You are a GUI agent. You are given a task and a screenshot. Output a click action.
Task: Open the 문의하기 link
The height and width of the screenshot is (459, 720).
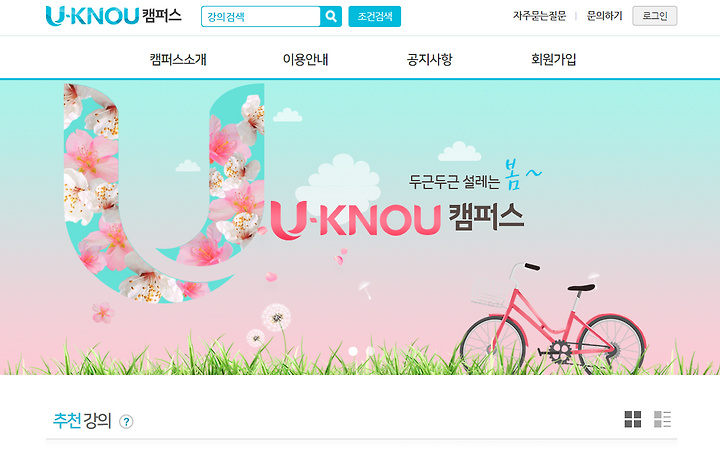tap(604, 16)
